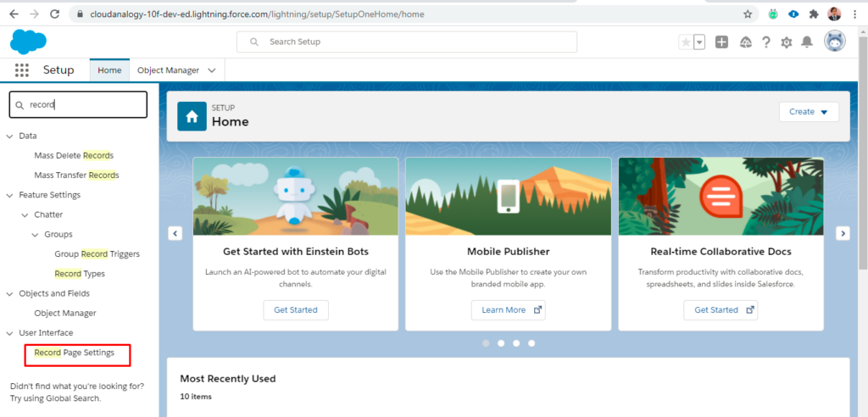Open Record Types under Groups
Screen dimensions: 868x417
(x=80, y=274)
